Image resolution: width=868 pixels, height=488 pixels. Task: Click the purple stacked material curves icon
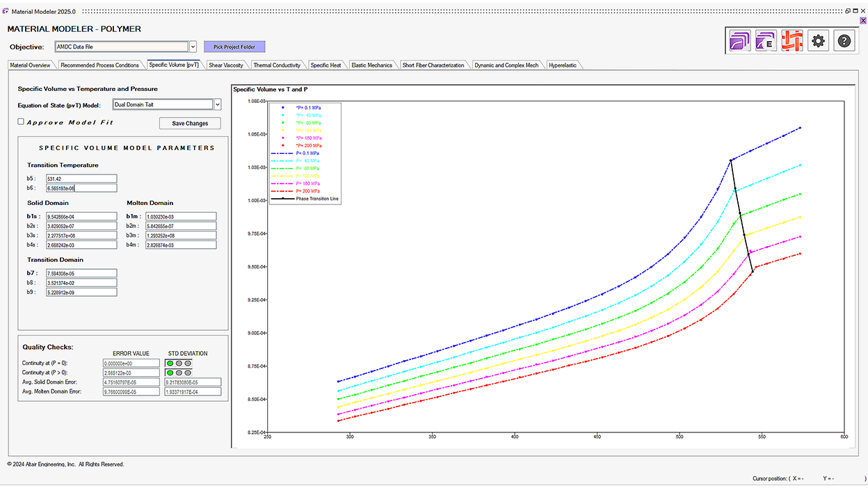(741, 41)
